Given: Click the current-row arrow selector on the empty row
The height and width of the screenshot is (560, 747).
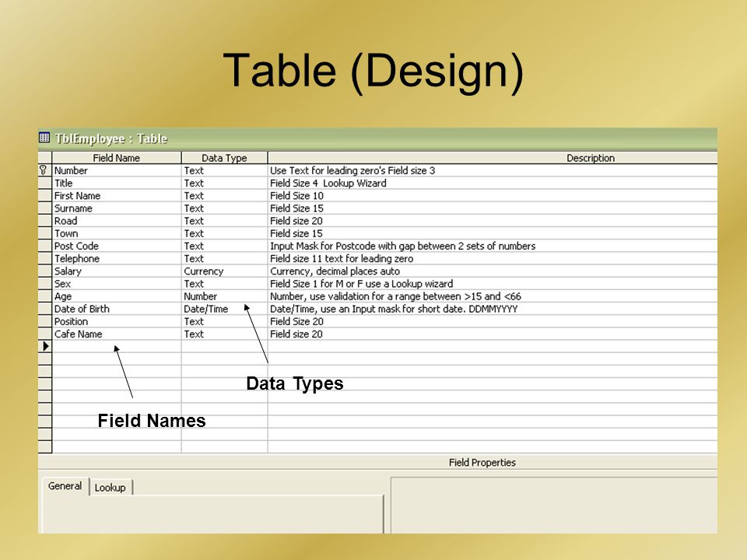Looking at the screenshot, I should pos(45,346).
